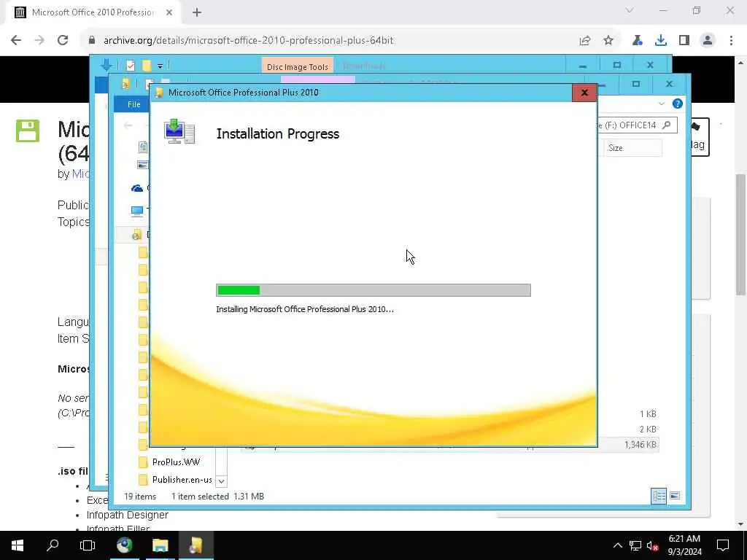The width and height of the screenshot is (747, 560).
Task: Open Windows taskbar search
Action: point(53,545)
